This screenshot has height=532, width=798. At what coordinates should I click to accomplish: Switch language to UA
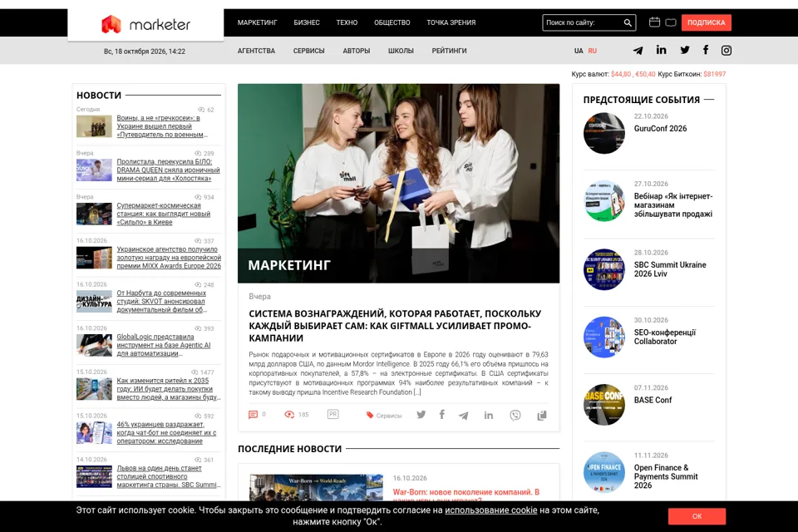click(x=579, y=51)
